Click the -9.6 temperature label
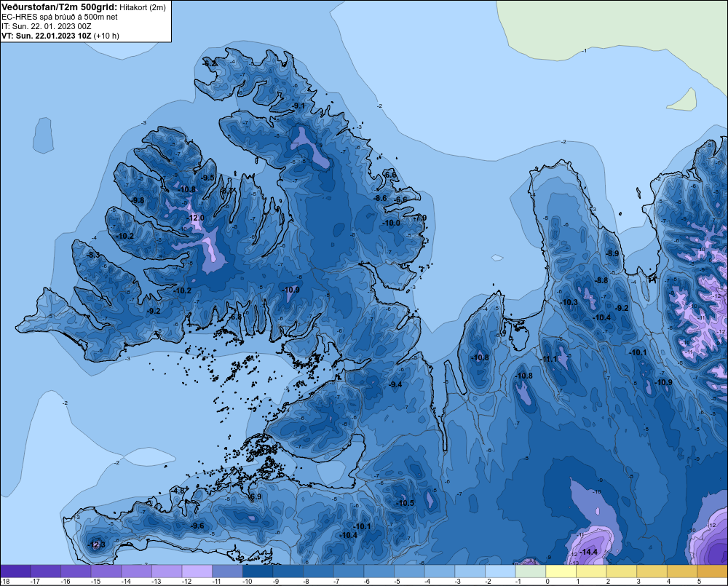Image resolution: width=728 pixels, height=586 pixels. (x=197, y=526)
